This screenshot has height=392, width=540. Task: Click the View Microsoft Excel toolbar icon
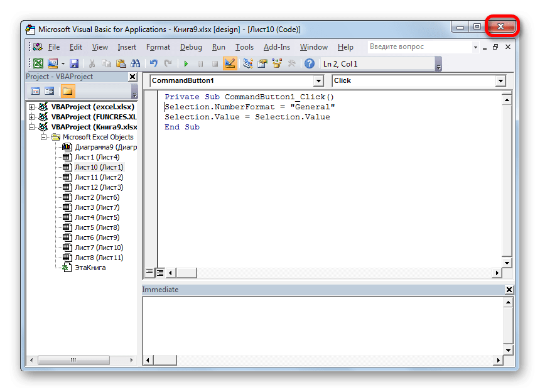point(38,63)
